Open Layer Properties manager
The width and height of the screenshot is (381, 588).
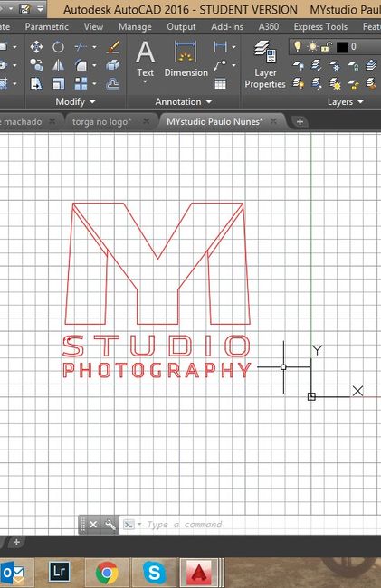tap(265, 64)
